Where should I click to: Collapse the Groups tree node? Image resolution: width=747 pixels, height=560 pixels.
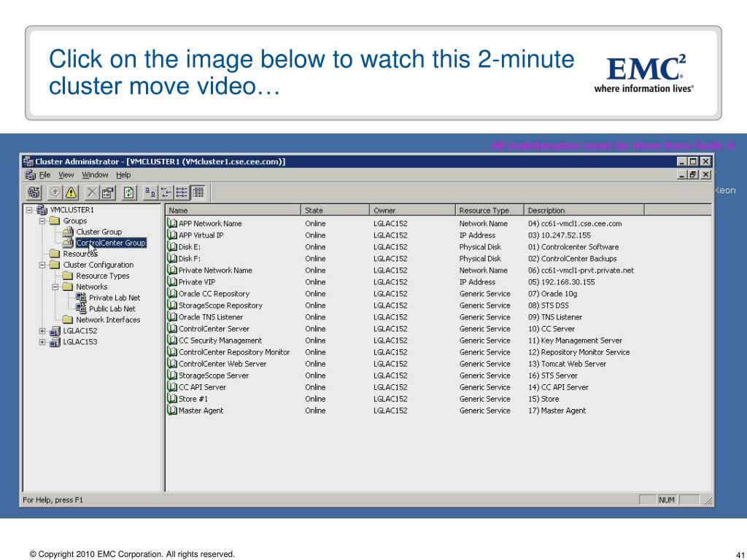42,220
